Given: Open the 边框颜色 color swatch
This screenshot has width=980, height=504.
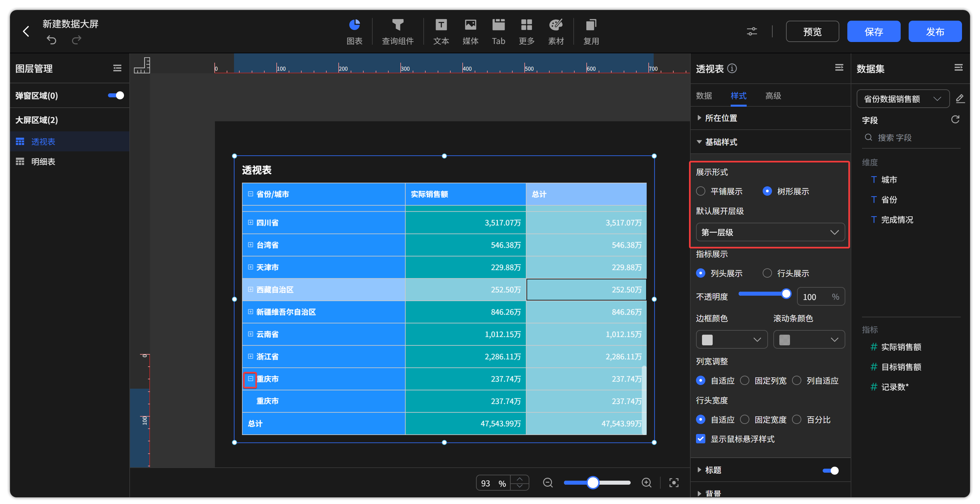Looking at the screenshot, I should (x=732, y=340).
